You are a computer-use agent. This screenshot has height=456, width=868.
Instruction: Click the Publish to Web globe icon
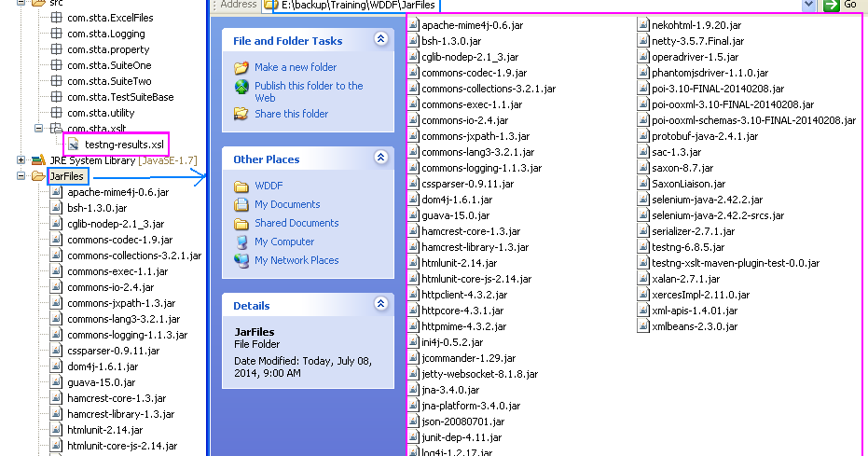click(x=241, y=87)
